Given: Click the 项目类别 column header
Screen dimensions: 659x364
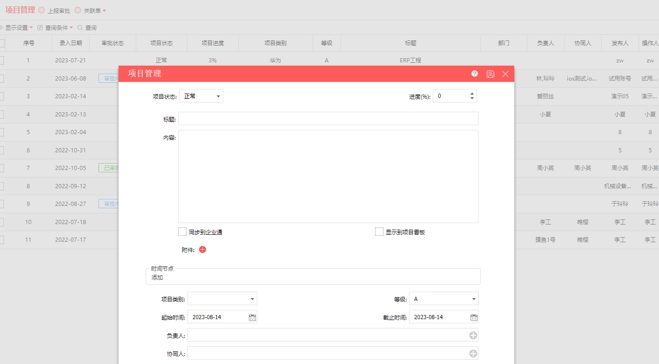Looking at the screenshot, I should (x=276, y=43).
